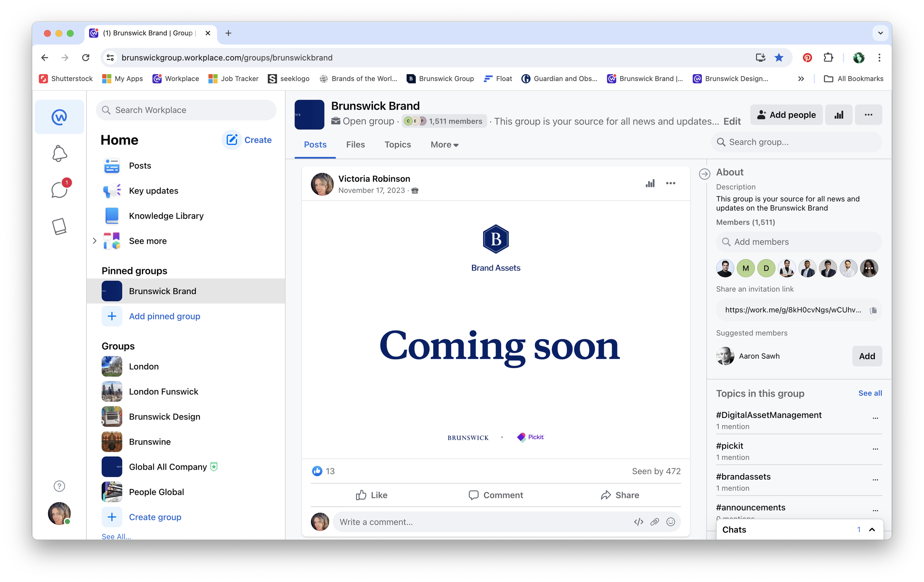Click group insights bar chart icon
The image size is (924, 582).
pos(838,114)
